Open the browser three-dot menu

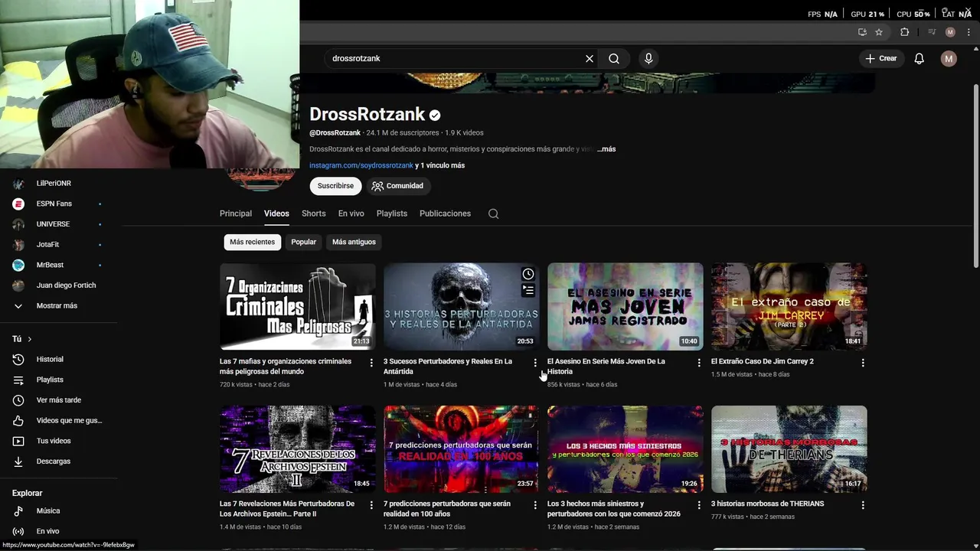pyautogui.click(x=969, y=32)
